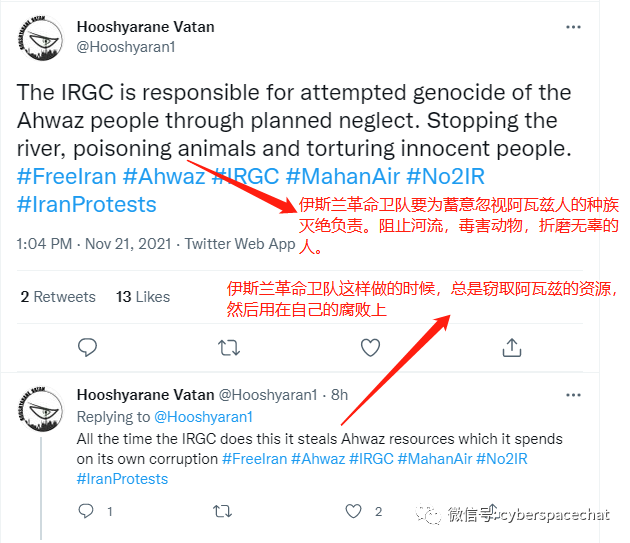
Task: Open share options for main tweet
Action: point(511,347)
